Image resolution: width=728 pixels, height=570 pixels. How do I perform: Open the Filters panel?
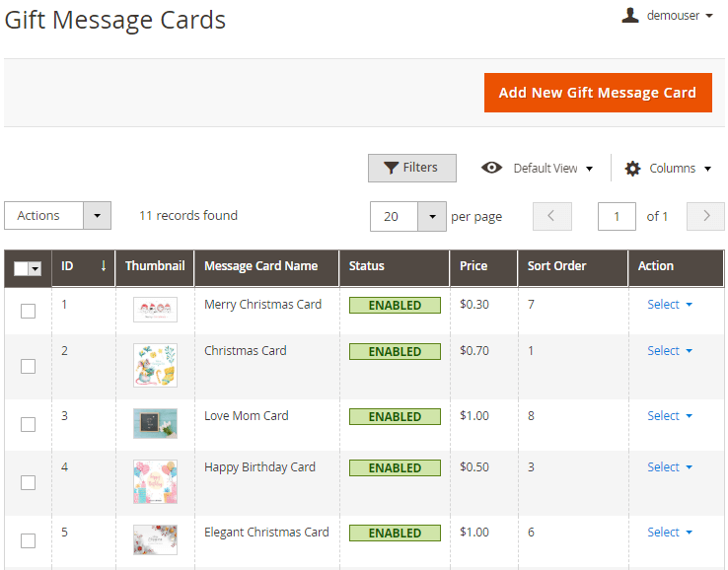(x=411, y=168)
